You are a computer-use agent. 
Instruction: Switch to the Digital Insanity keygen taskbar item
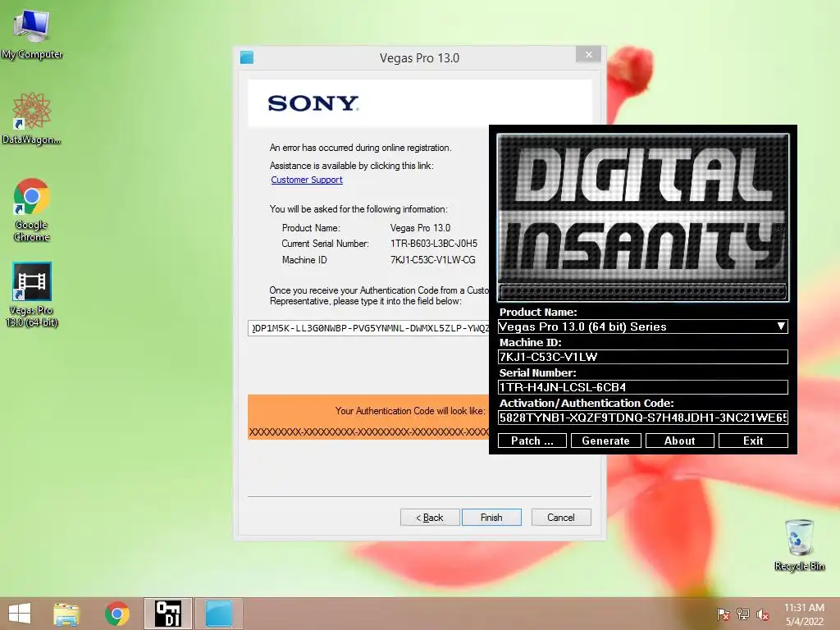coord(167,614)
